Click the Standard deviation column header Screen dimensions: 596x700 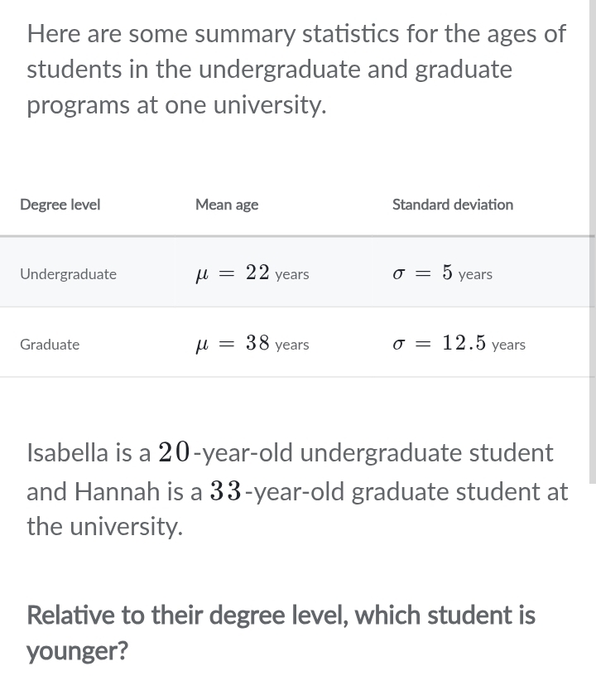pyautogui.click(x=452, y=205)
